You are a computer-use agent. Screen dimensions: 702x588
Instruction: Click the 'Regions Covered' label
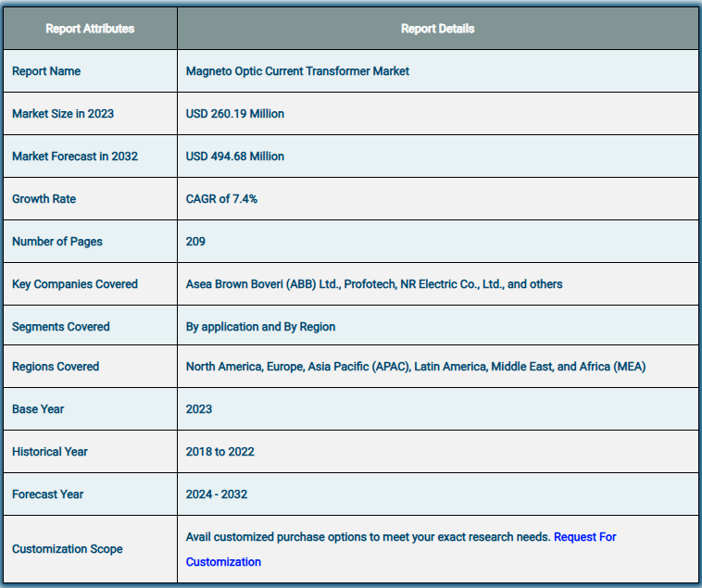[56, 367]
